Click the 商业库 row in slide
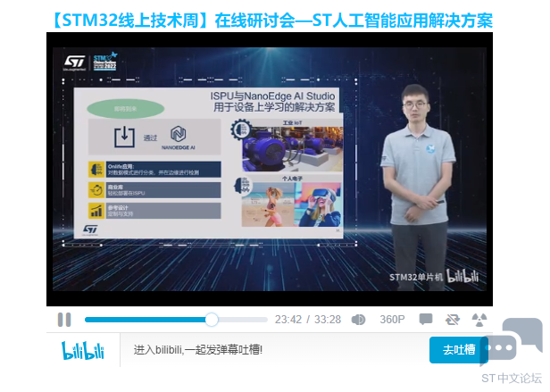The image size is (550, 392). click(x=154, y=190)
